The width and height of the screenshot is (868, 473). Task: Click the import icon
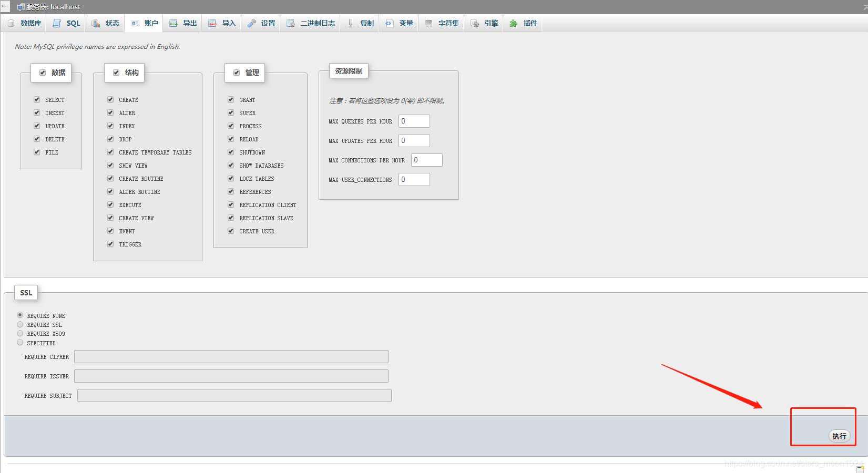(x=212, y=23)
